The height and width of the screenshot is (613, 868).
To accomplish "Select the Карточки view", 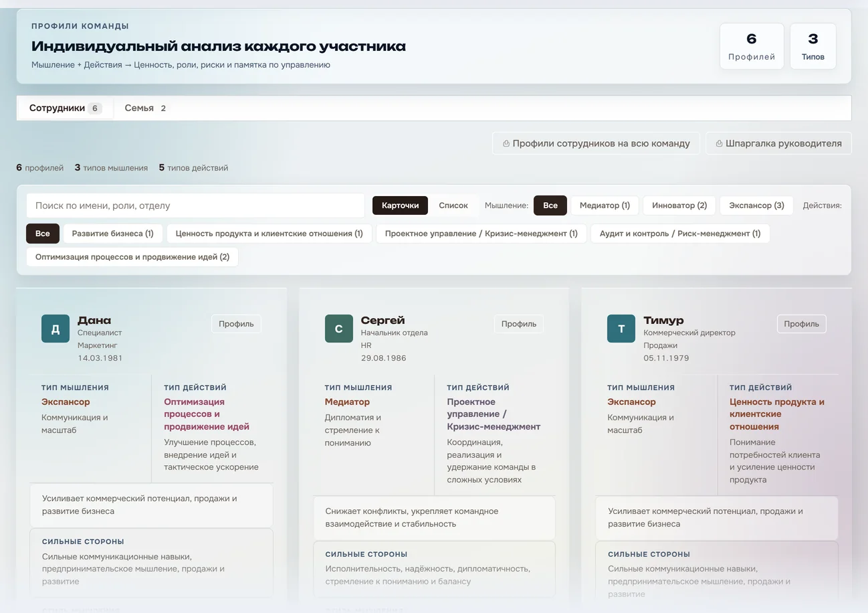I will point(400,205).
